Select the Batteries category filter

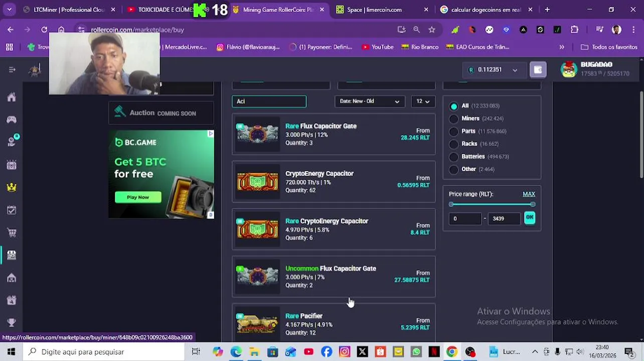(454, 156)
